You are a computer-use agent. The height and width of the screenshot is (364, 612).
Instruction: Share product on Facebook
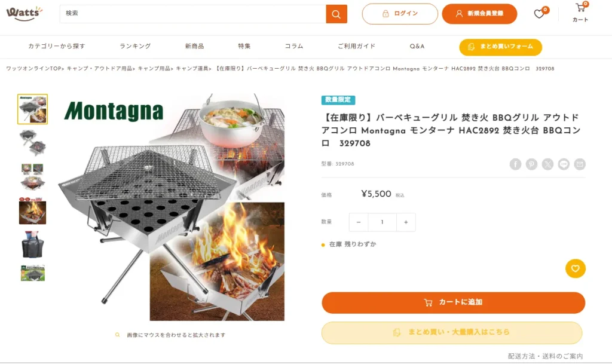(515, 164)
